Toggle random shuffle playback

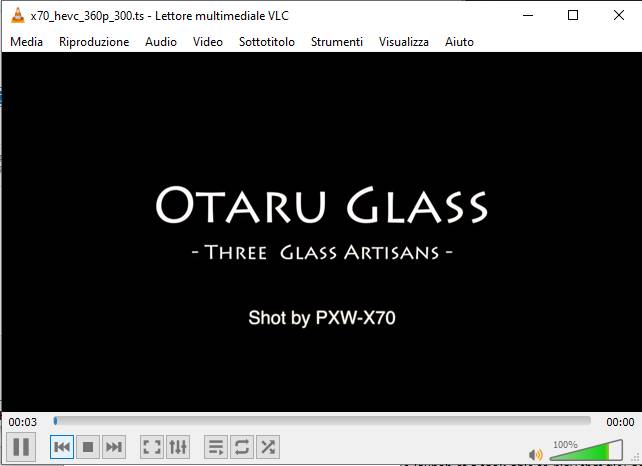click(x=268, y=447)
